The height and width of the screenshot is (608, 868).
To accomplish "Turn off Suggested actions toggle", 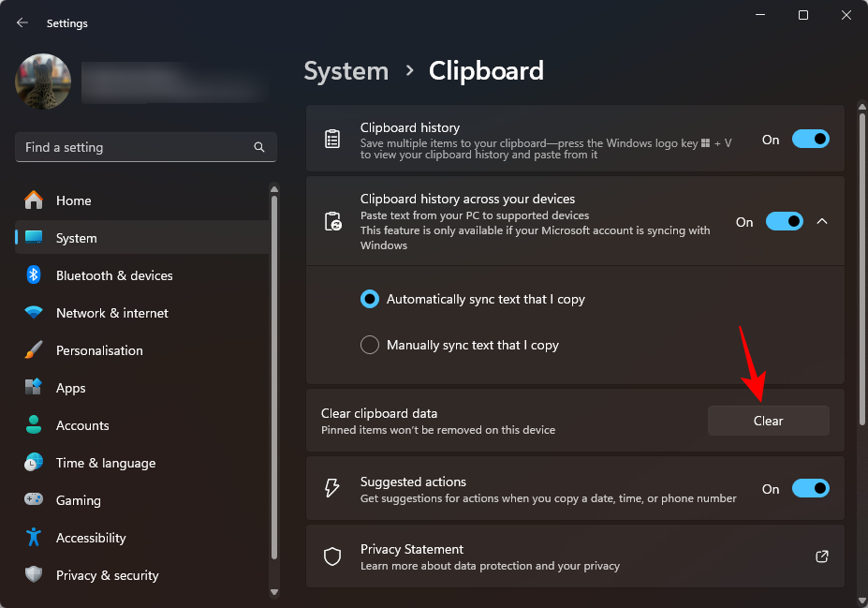I will 810,489.
